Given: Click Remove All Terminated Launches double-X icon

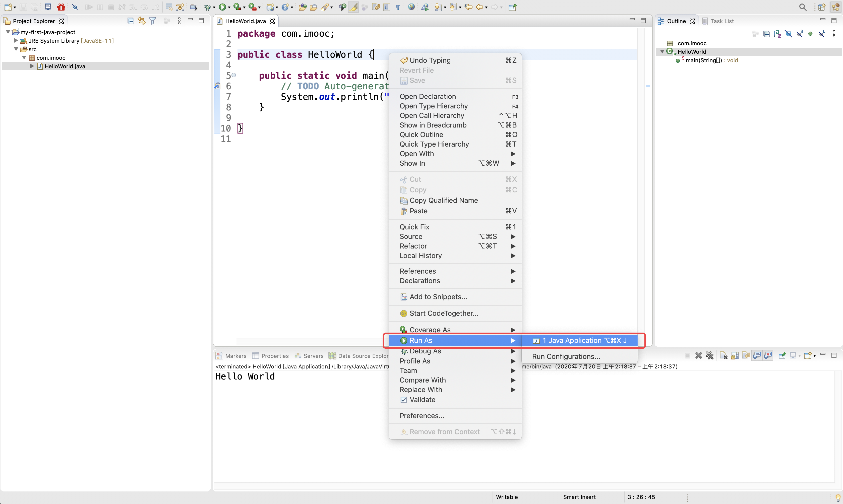Looking at the screenshot, I should point(709,356).
